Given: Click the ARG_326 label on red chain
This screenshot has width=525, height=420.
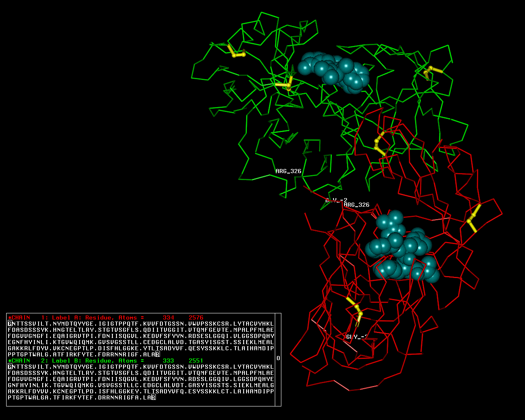Looking at the screenshot, I should (356, 205).
